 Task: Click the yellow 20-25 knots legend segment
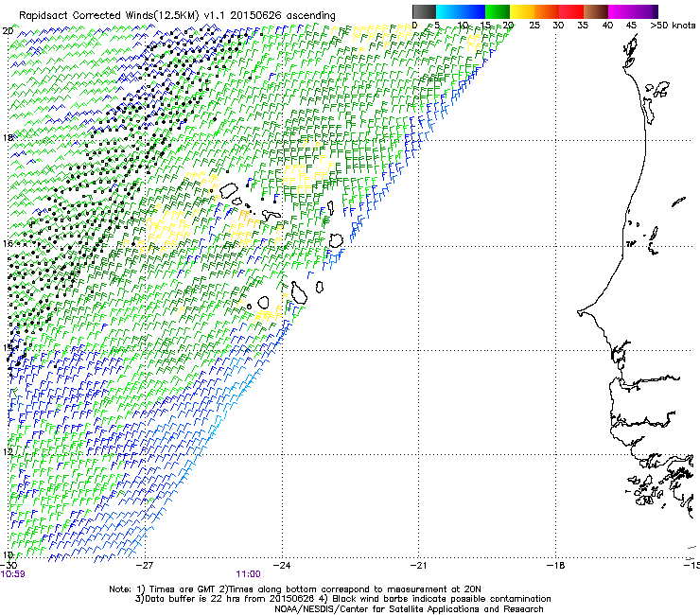click(522, 11)
